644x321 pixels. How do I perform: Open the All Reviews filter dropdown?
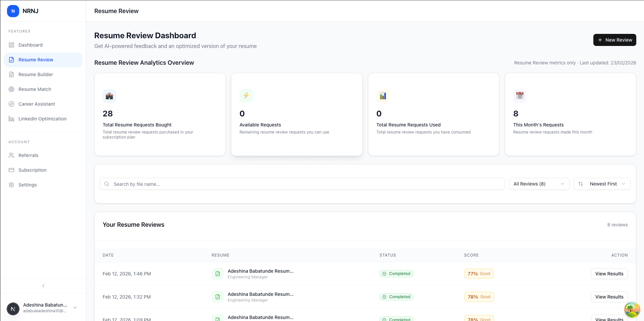click(x=539, y=184)
